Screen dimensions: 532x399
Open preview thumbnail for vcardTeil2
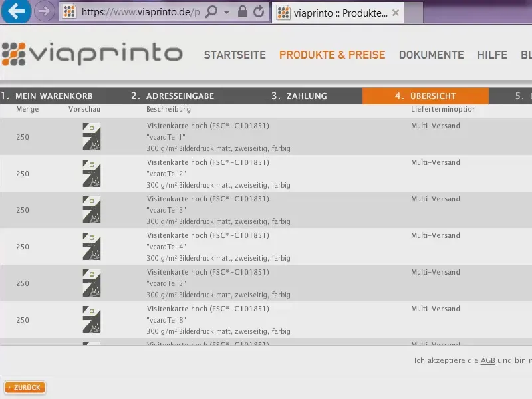coord(92,174)
